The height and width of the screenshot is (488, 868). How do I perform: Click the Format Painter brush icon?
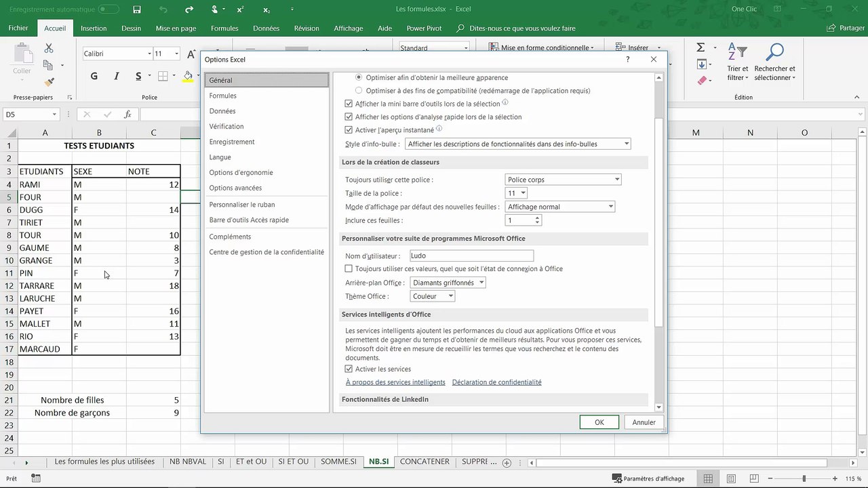49,81
